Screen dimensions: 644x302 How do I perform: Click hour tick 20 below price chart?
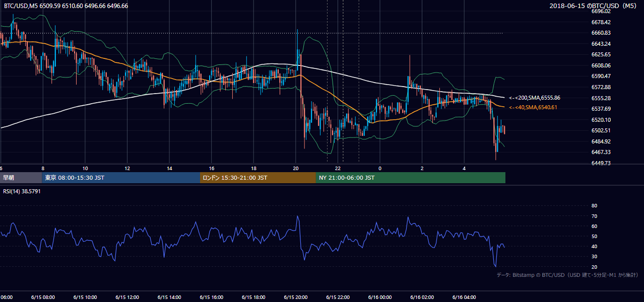[x=296, y=168]
